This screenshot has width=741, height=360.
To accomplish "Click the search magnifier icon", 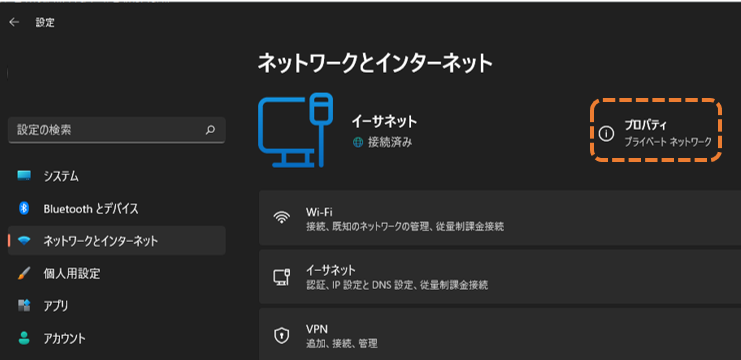I will tap(210, 130).
